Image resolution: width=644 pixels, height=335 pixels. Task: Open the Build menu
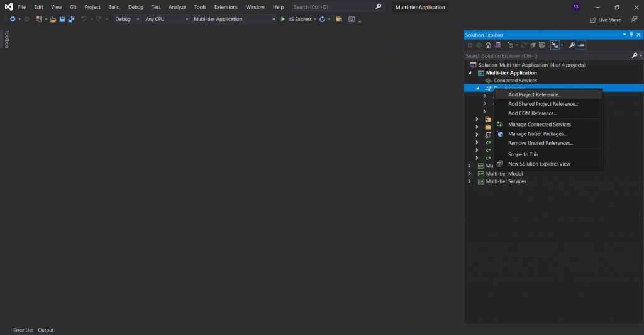point(114,7)
